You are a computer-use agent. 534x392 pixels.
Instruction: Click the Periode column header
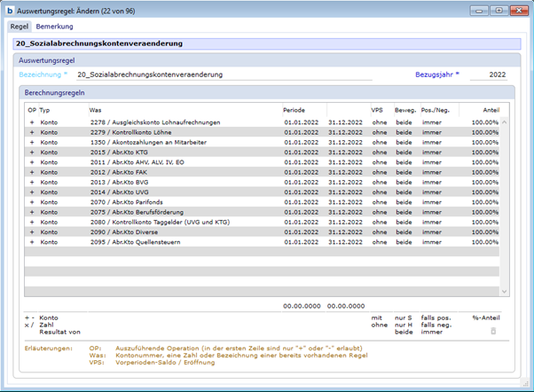294,109
